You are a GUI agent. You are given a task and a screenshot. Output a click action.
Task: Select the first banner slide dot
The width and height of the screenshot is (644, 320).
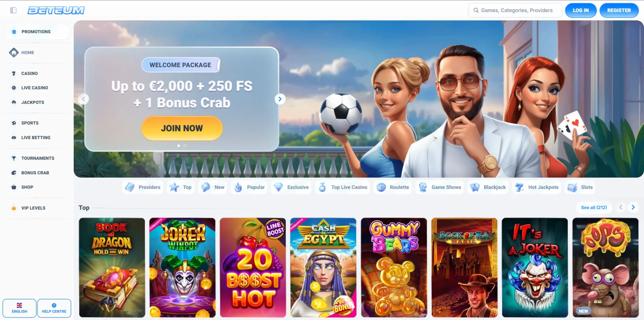click(179, 146)
